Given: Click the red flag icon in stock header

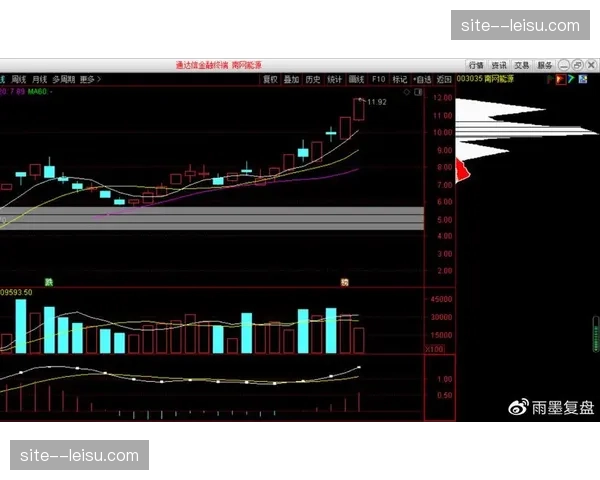Looking at the screenshot, I should pyautogui.click(x=558, y=79).
